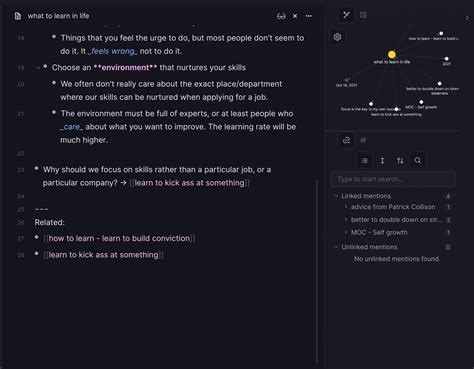
Task: Follow 'learn to kick ass' link after question
Action: [x=189, y=183]
